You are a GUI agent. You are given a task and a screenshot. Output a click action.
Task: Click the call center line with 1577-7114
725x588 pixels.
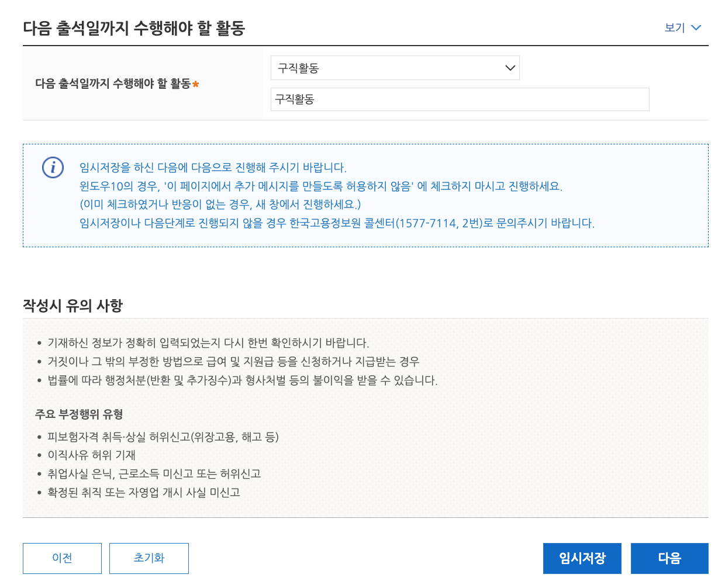point(337,223)
